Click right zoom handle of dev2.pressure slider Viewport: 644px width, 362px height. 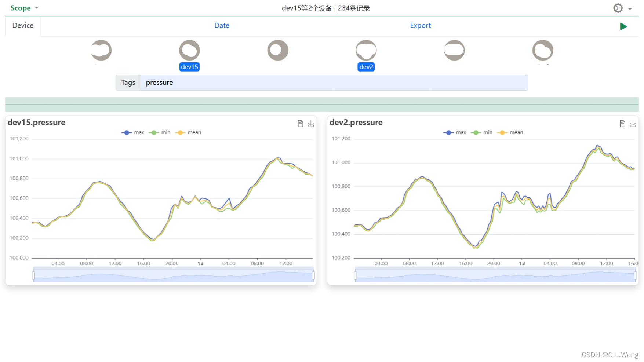635,275
